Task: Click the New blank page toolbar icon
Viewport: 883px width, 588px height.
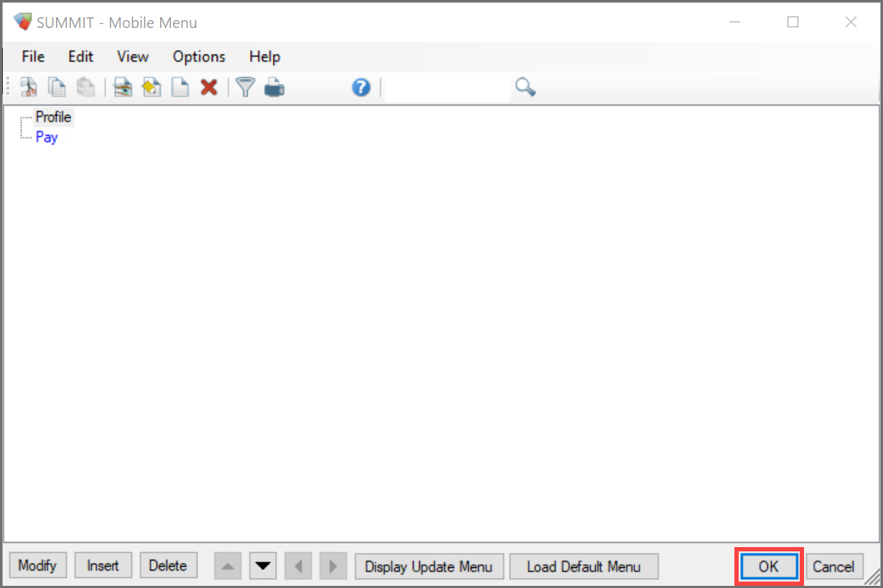Action: [179, 88]
